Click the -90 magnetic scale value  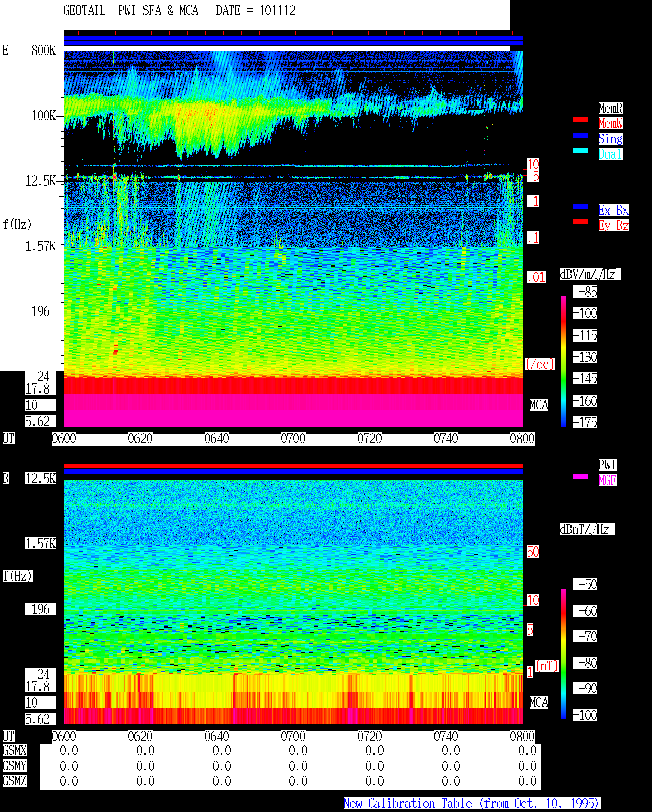(x=585, y=689)
